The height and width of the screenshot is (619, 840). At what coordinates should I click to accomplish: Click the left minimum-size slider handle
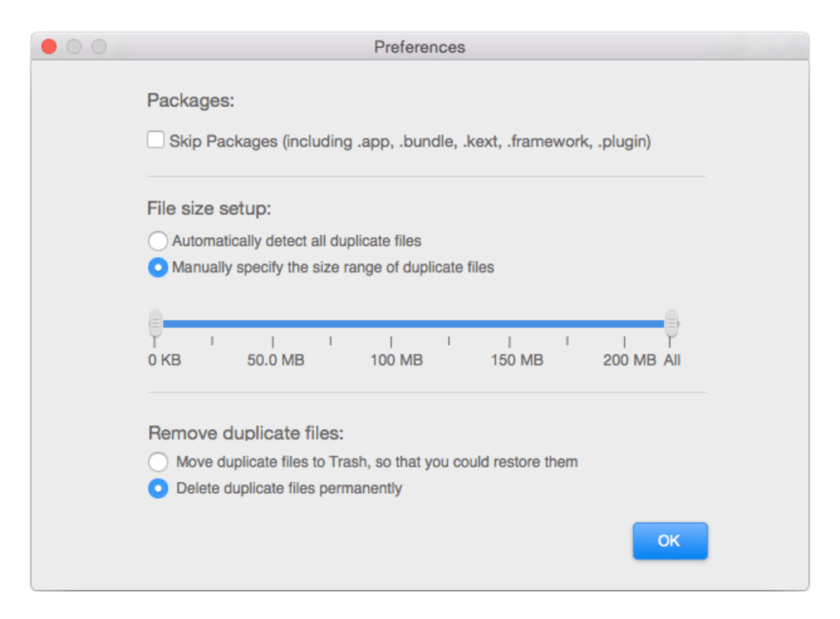coord(156,323)
